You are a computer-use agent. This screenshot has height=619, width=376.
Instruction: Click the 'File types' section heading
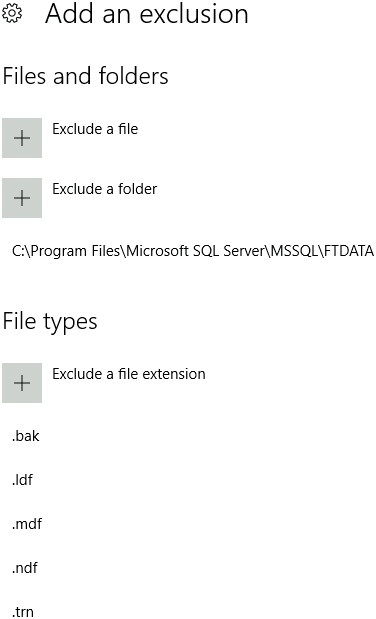pos(50,321)
